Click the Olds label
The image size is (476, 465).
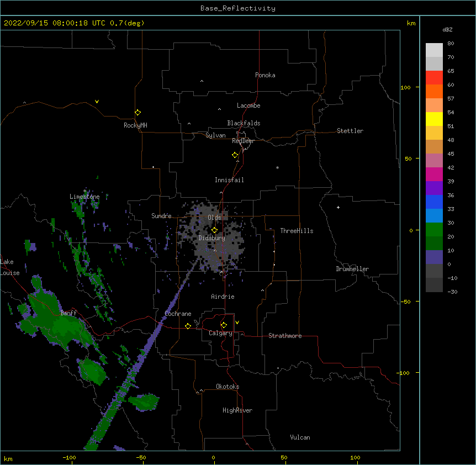tap(214, 218)
